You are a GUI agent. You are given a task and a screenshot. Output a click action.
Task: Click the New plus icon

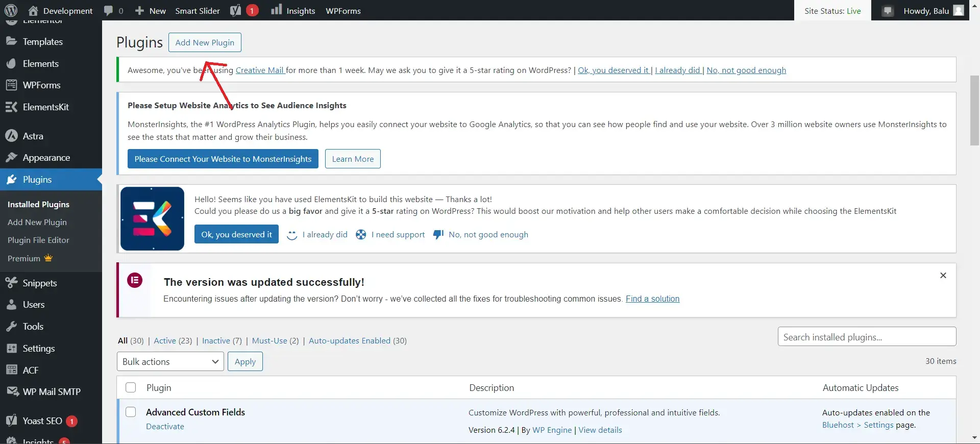pos(139,11)
